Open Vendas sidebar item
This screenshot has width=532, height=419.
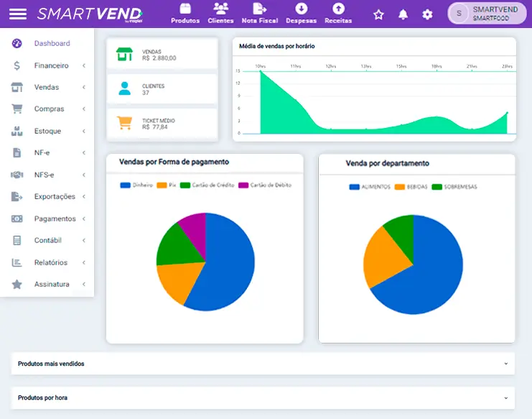pyautogui.click(x=47, y=87)
